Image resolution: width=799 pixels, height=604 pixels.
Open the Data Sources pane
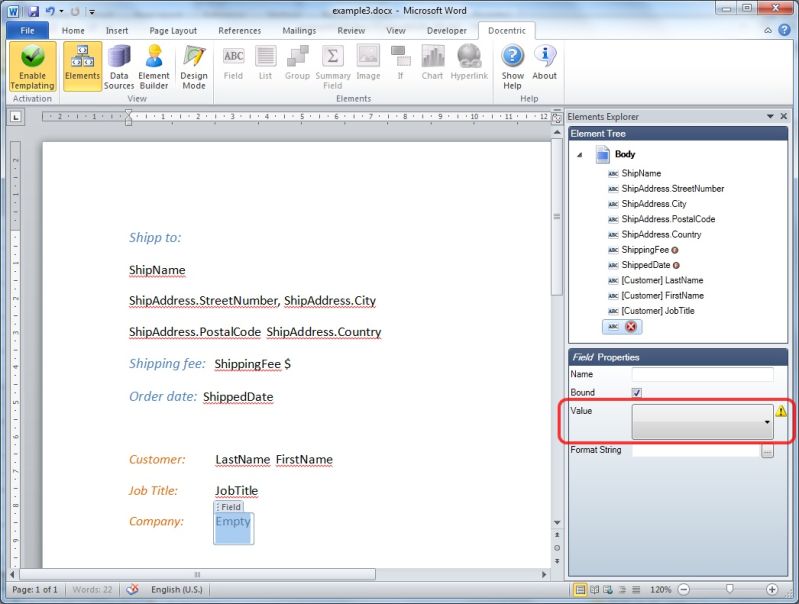[x=119, y=67]
